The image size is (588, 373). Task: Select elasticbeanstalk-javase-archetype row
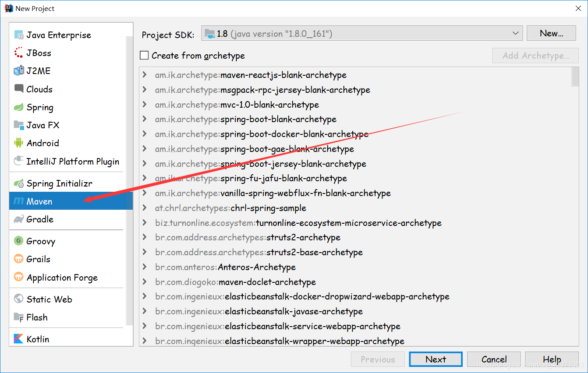click(355, 311)
